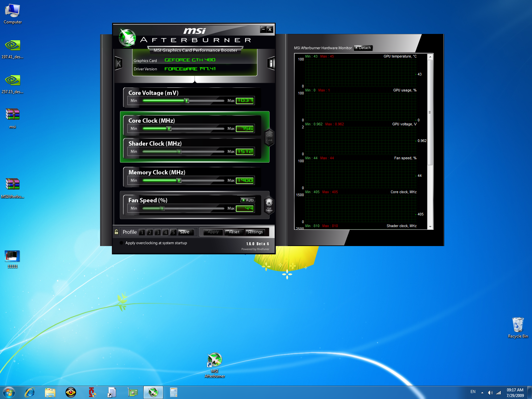This screenshot has height=399, width=532.
Task: Click the GPU temperature graph
Action: [x=360, y=73]
